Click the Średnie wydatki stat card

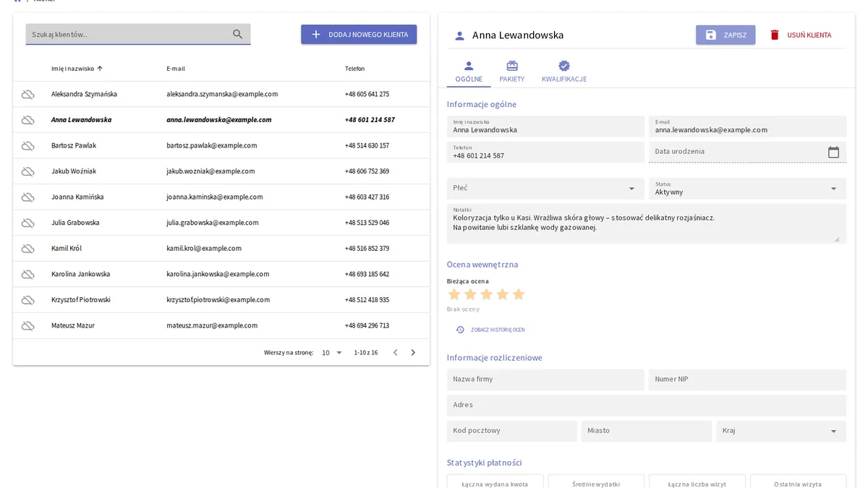(596, 481)
